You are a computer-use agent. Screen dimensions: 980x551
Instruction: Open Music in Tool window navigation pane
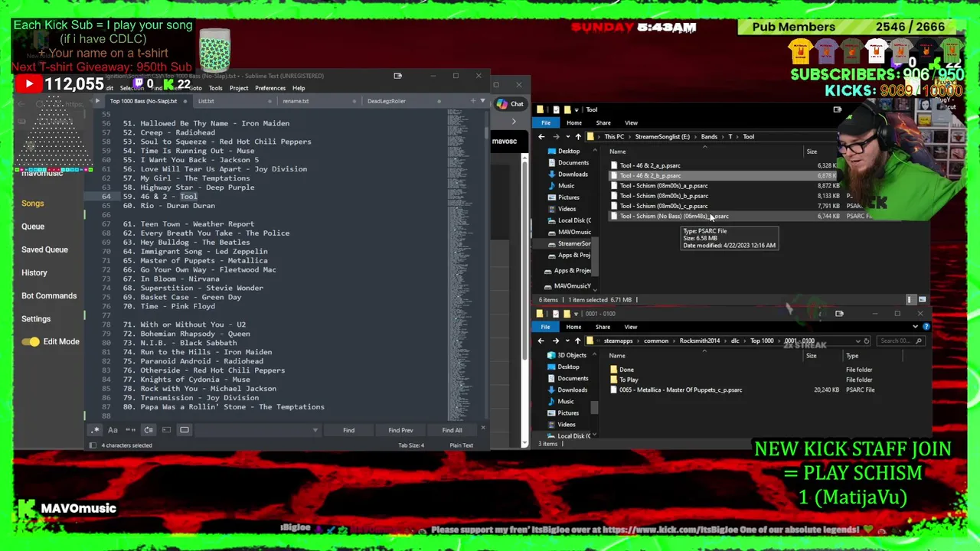click(562, 186)
